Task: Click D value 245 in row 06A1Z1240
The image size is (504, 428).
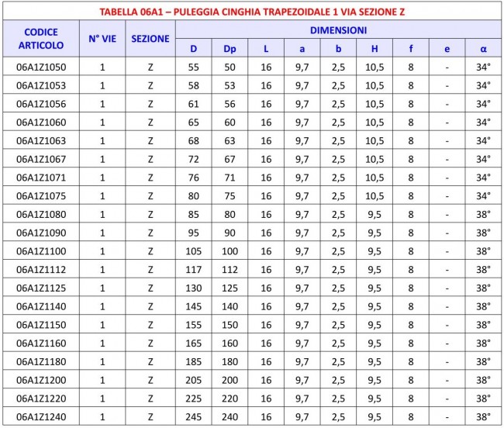Action: tap(194, 416)
